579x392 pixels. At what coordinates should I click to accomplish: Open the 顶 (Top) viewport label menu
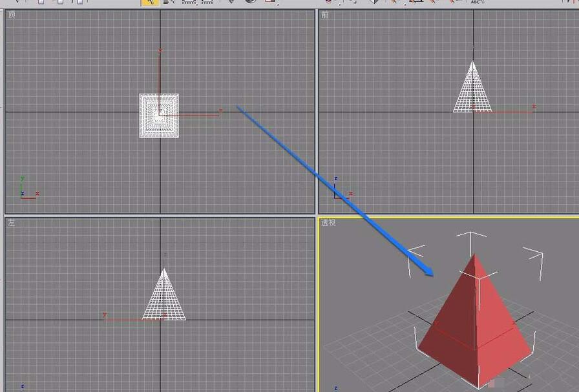click(12, 15)
